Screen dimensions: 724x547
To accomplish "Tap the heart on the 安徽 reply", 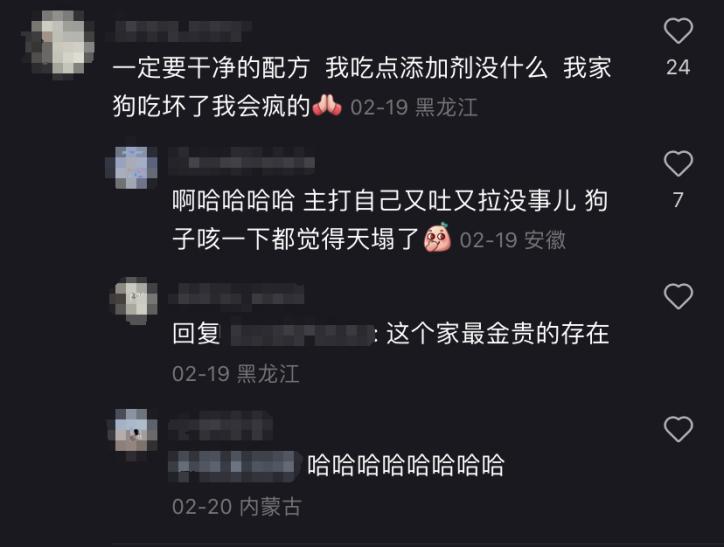I will coord(678,163).
